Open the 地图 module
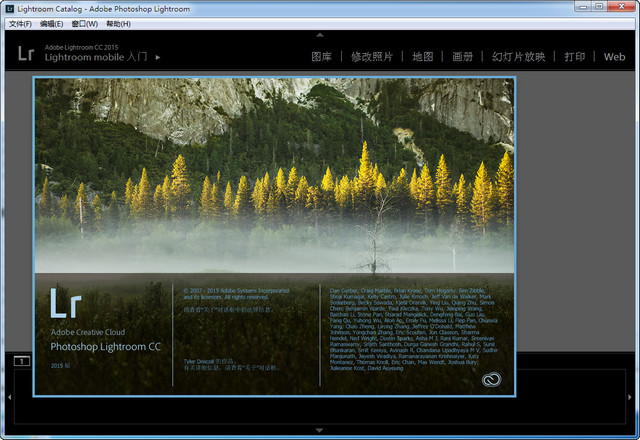The width and height of the screenshot is (640, 440). [x=423, y=57]
